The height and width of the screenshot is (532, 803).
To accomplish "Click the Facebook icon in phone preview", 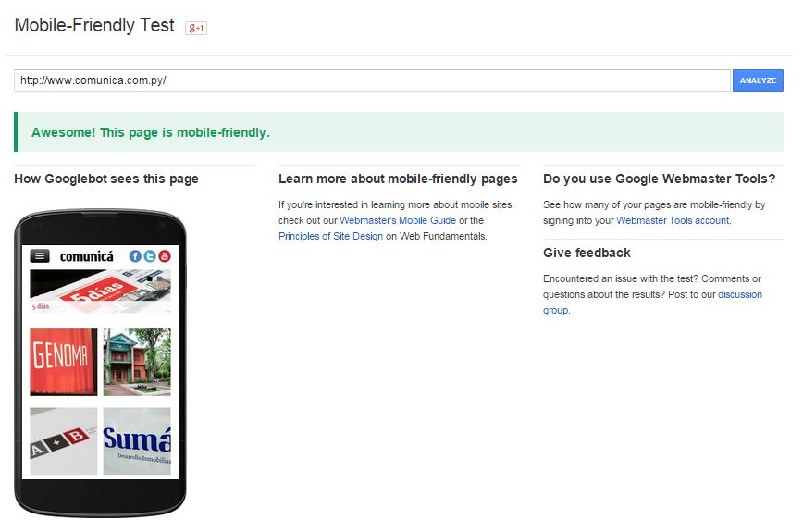I will tap(135, 256).
